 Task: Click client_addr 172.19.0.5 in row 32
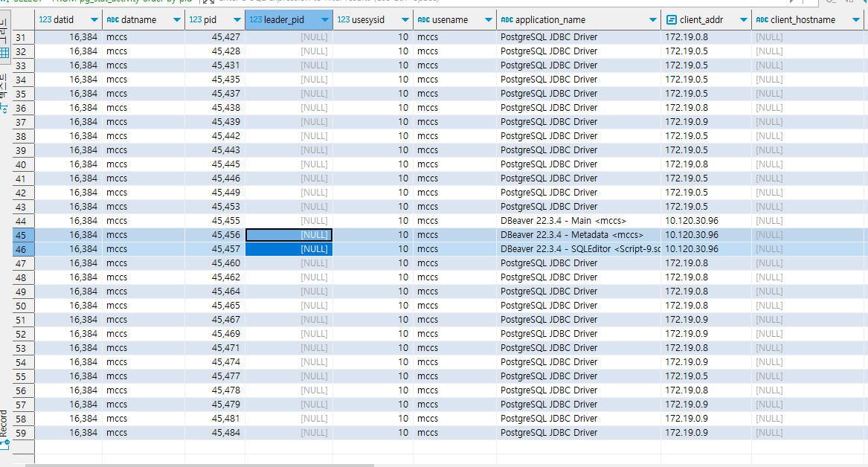[x=707, y=51]
